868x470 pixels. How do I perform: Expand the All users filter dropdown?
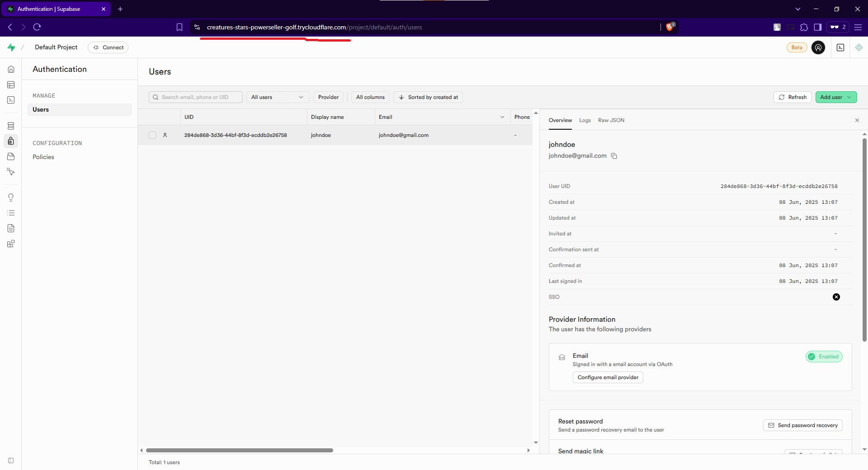(278, 97)
